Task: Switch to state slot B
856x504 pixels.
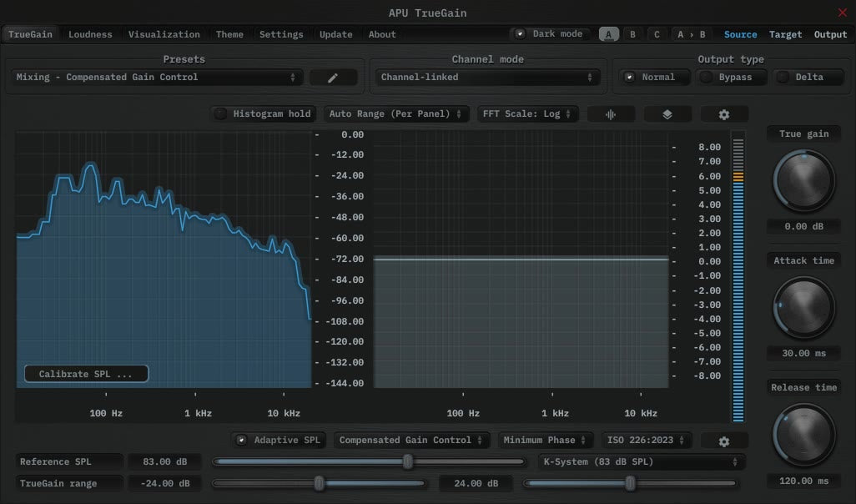Action: (632, 34)
